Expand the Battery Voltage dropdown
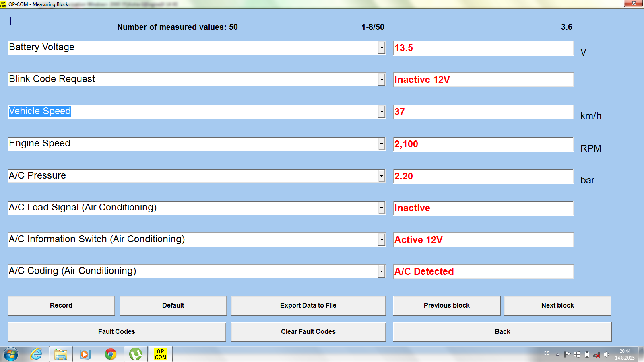This screenshot has width=644, height=362. click(382, 48)
